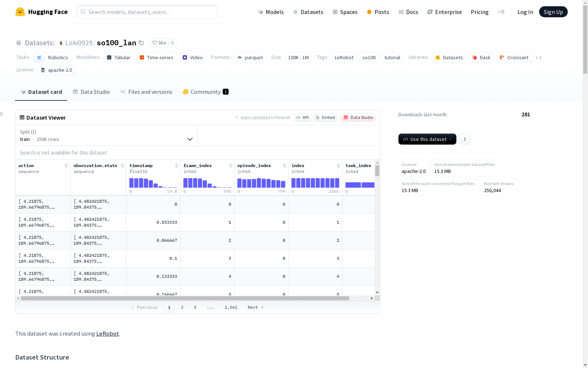This screenshot has height=368, width=588.
Task: Sort the index column
Action: tap(338, 166)
